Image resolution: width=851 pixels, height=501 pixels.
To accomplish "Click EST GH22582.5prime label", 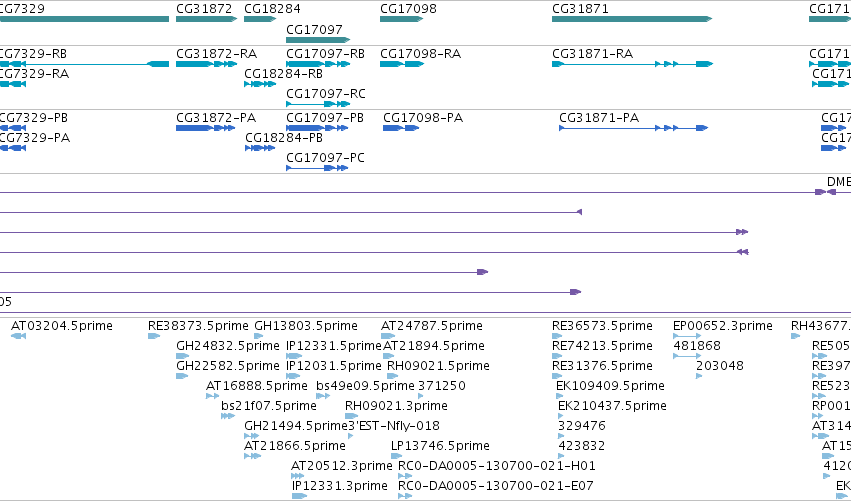I will 228,366.
